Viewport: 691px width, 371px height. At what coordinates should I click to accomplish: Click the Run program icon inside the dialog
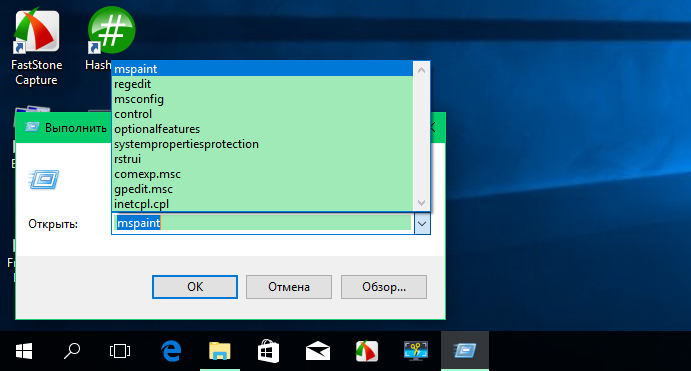tap(44, 179)
